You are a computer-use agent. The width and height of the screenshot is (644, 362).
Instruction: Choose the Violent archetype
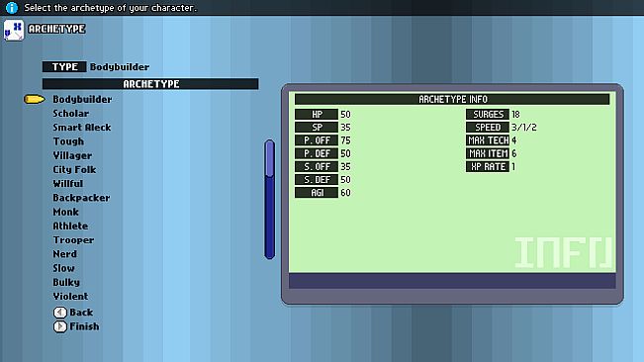[70, 297]
